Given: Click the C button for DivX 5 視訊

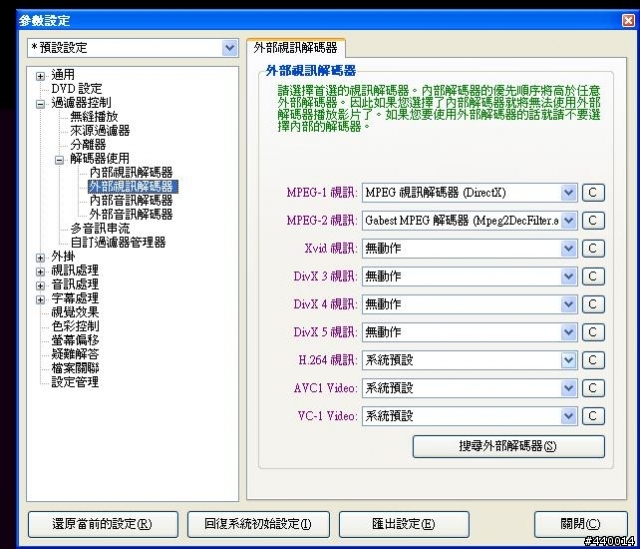Looking at the screenshot, I should 593,332.
